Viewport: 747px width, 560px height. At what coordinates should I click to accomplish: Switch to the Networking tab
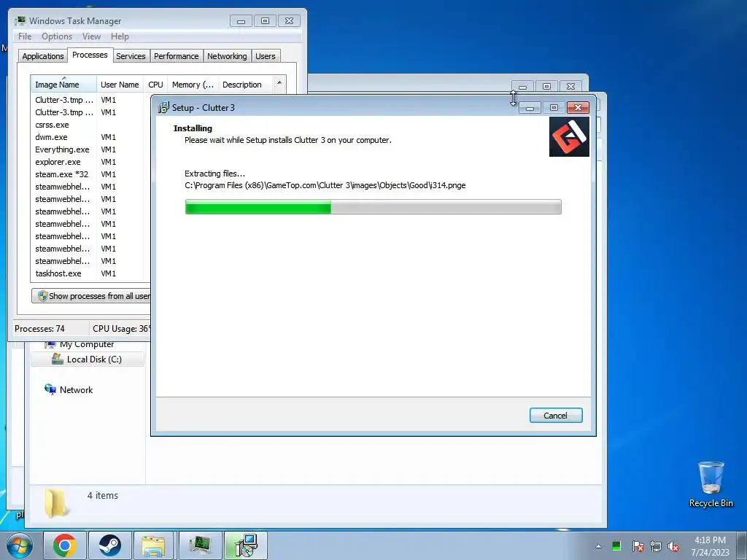click(x=227, y=56)
